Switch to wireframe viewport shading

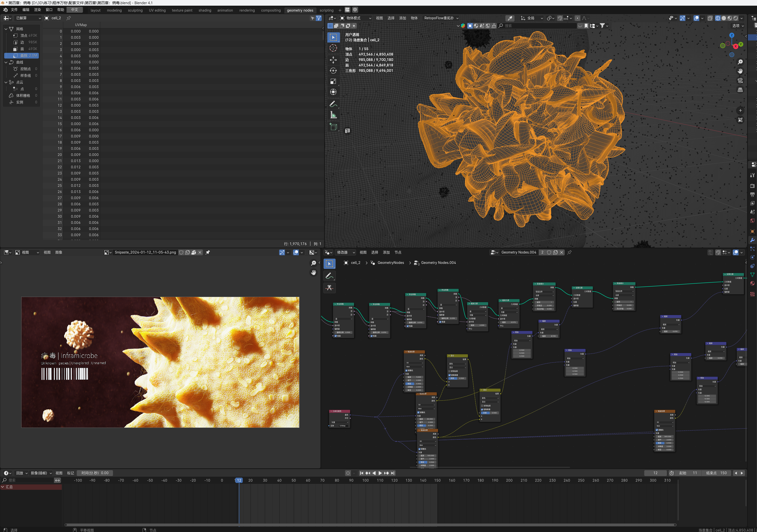click(717, 18)
